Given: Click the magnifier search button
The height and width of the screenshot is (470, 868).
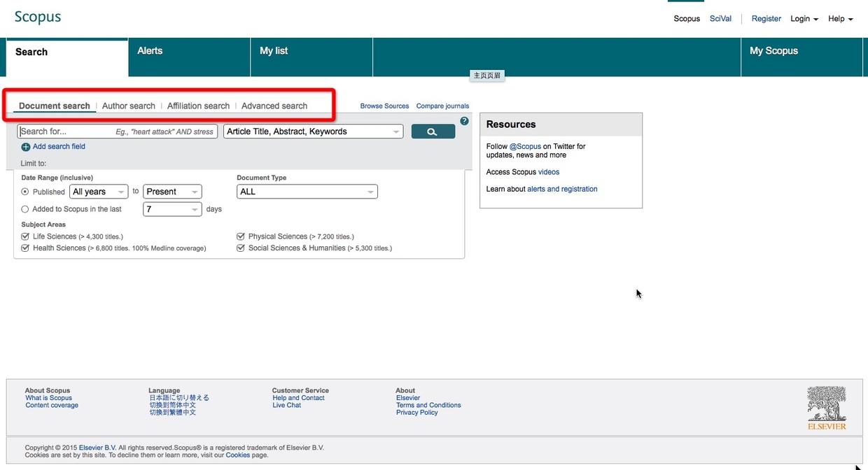Looking at the screenshot, I should pos(433,131).
